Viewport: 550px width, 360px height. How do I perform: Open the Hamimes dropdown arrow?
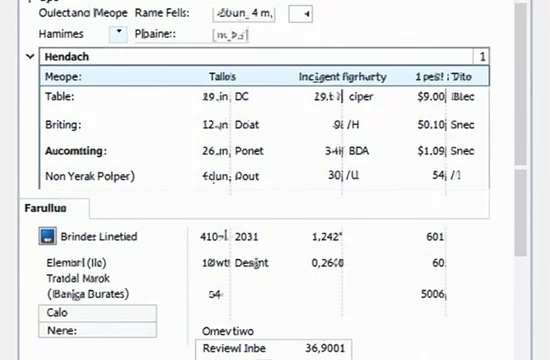point(118,34)
